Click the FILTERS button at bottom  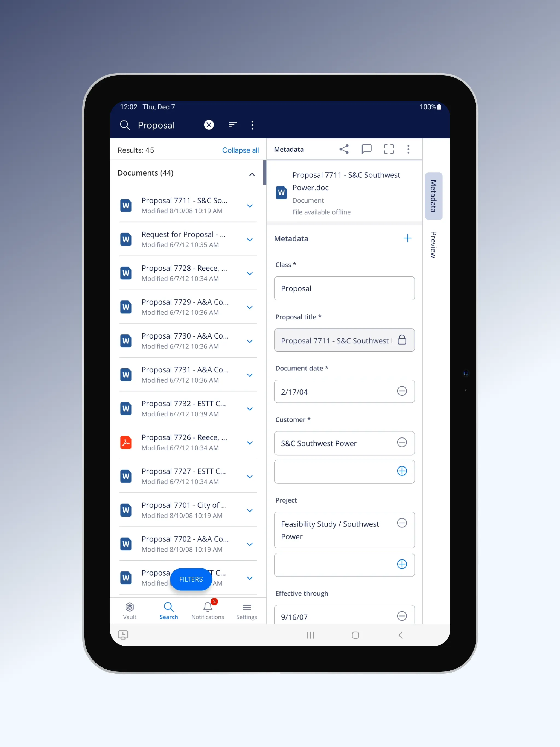[x=191, y=579]
